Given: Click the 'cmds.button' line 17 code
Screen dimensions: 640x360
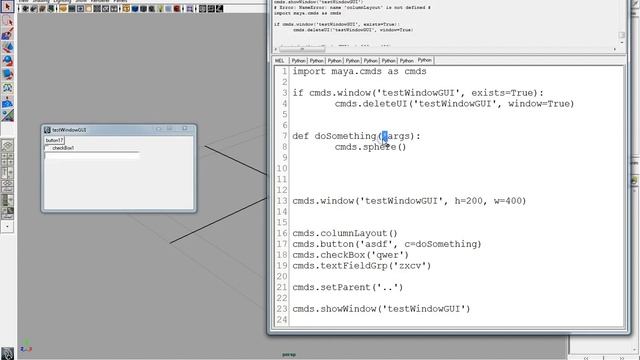Looking at the screenshot, I should tap(387, 244).
